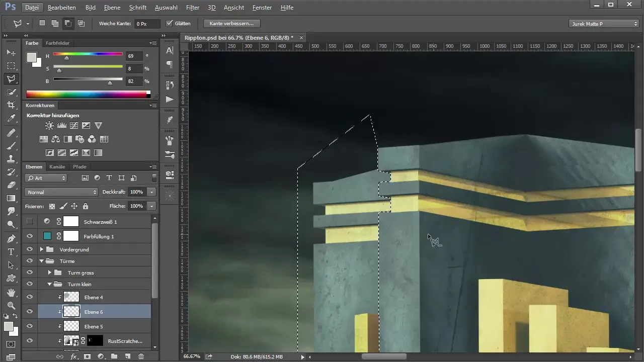Viewport: 644px width, 362px height.
Task: Select the Type tool
Action: [x=11, y=252]
